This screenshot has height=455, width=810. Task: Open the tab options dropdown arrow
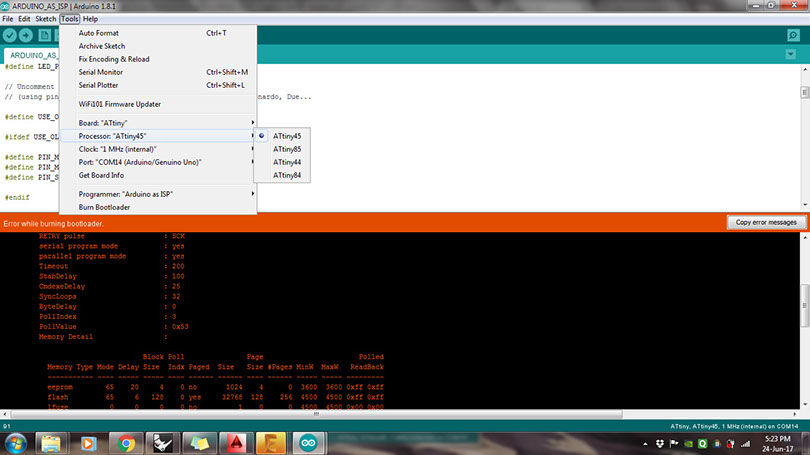pyautogui.click(x=790, y=54)
